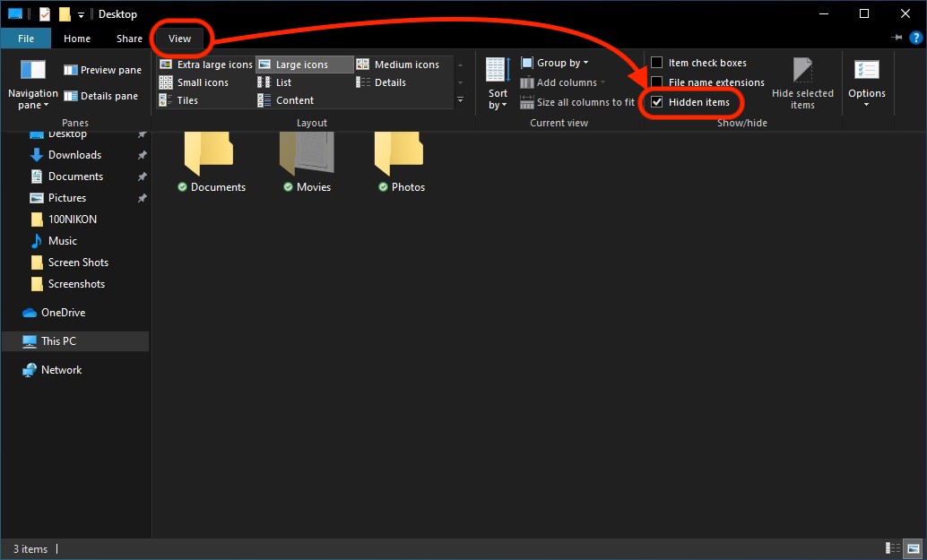This screenshot has height=560, width=927.
Task: Open Downloads in the navigation pane
Action: 74,155
